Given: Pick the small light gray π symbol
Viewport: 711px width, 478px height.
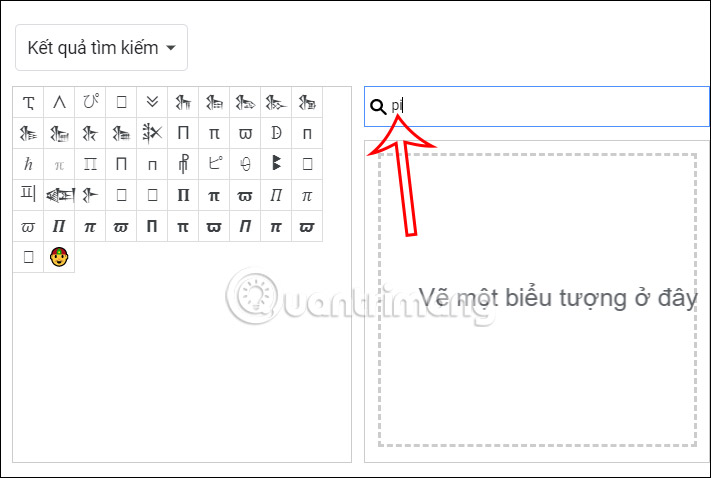Looking at the screenshot, I should tap(59, 164).
